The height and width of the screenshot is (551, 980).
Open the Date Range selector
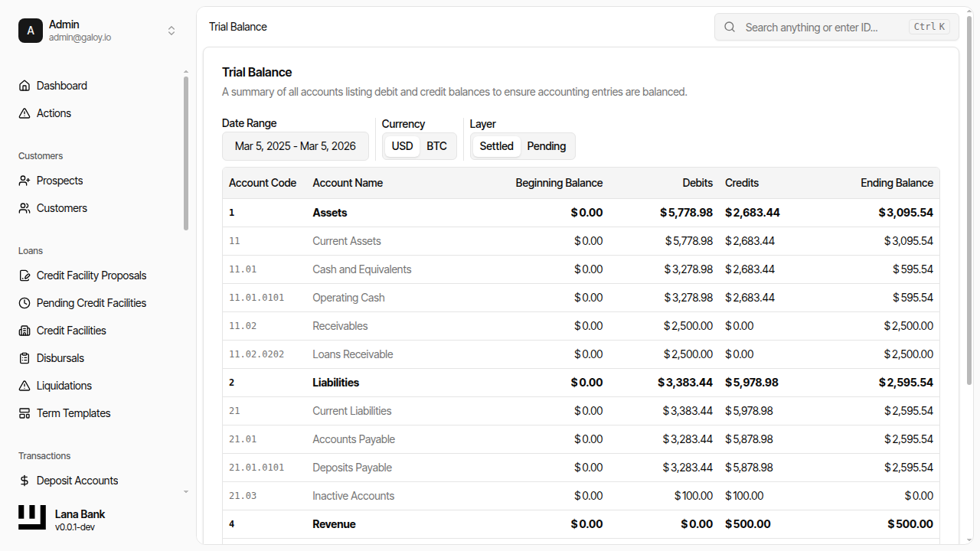tap(295, 145)
